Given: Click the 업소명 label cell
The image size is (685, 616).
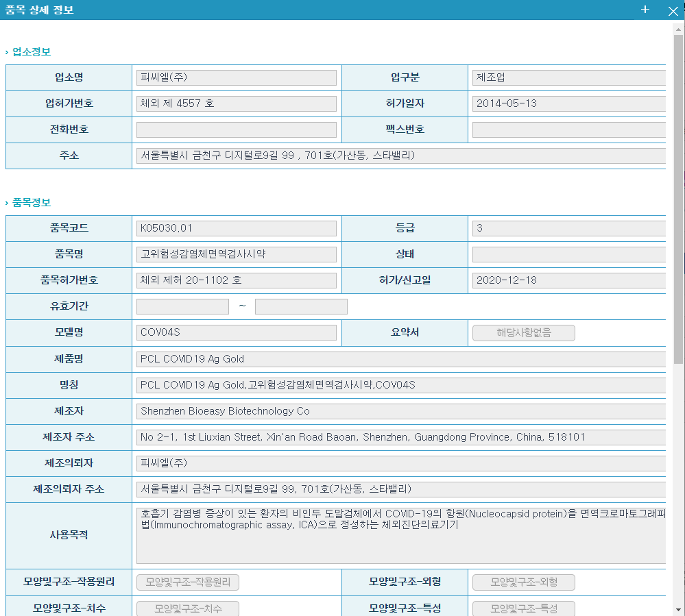Looking at the screenshot, I should (69, 77).
